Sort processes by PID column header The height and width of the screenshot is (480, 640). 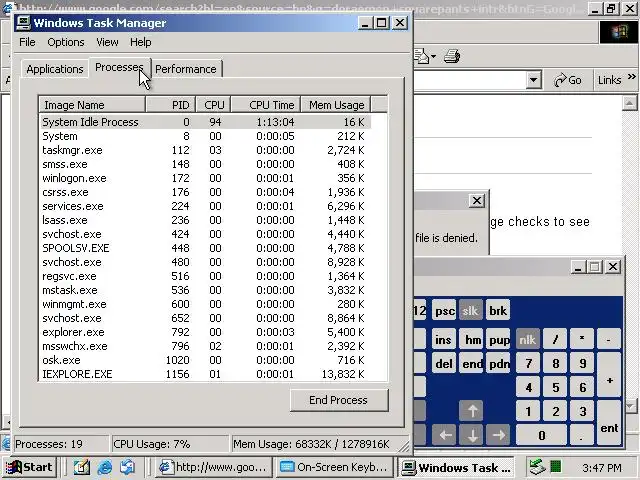point(171,105)
